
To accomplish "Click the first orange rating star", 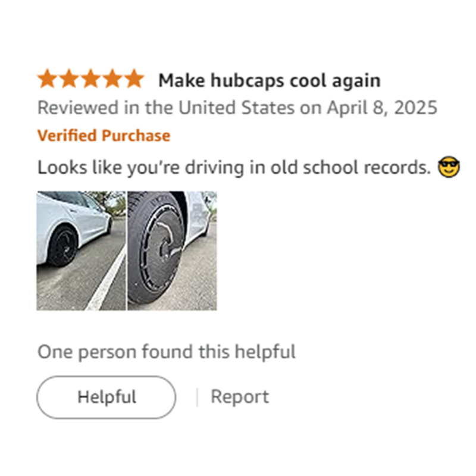I will (48, 79).
